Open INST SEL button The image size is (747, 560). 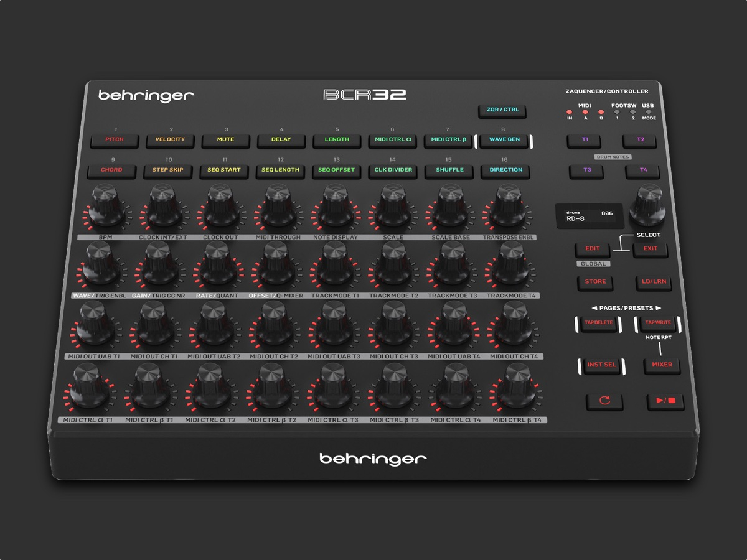click(x=601, y=365)
